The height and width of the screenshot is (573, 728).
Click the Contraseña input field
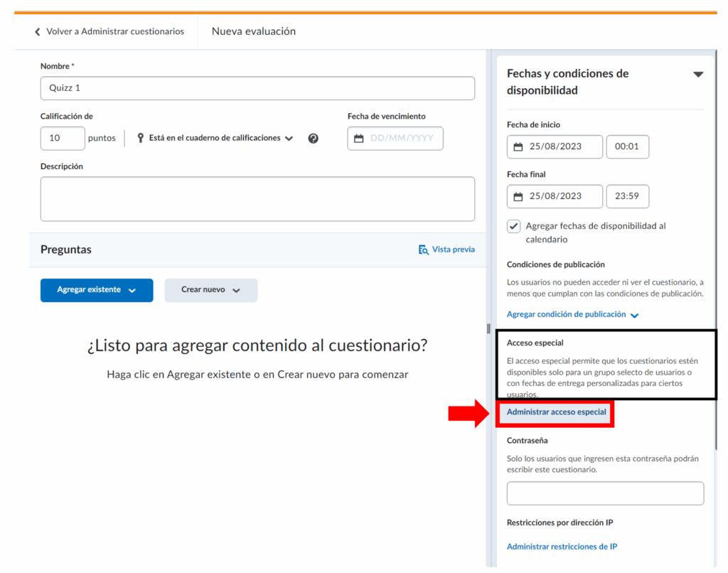click(605, 493)
